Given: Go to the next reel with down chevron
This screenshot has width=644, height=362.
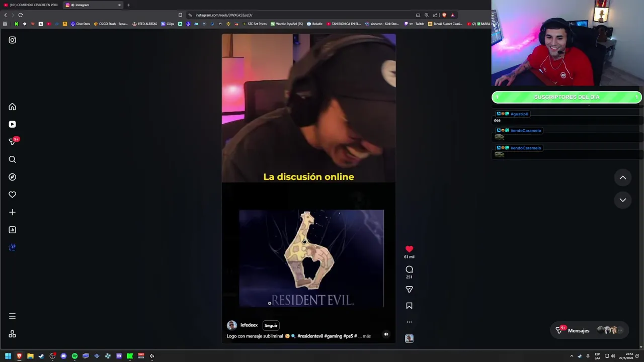Looking at the screenshot, I should (x=623, y=200).
